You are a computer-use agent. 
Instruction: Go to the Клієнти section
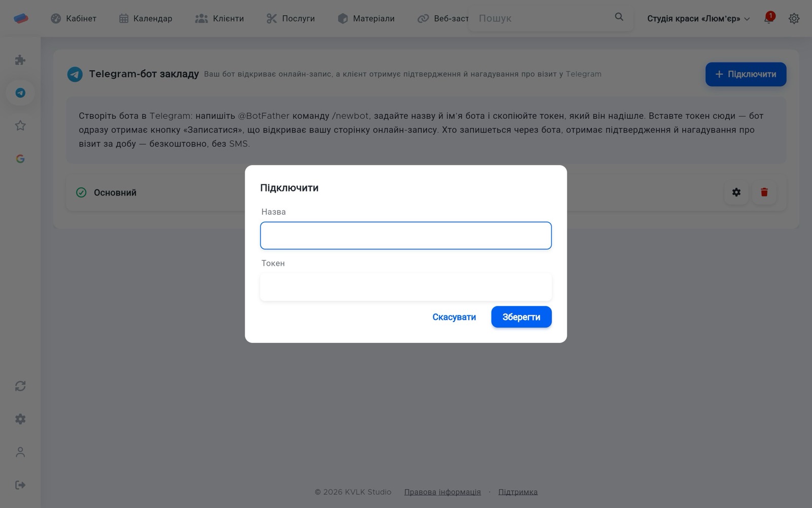click(219, 18)
